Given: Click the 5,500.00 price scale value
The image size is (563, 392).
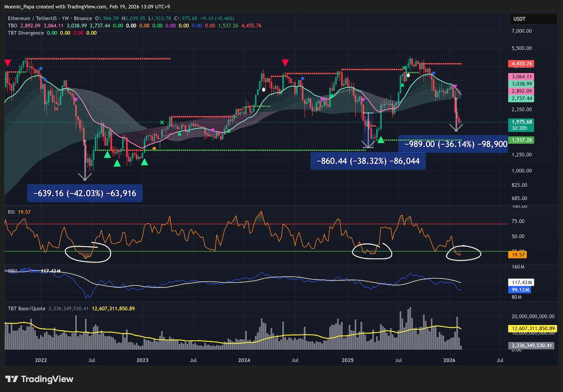Looking at the screenshot, I should [522, 48].
